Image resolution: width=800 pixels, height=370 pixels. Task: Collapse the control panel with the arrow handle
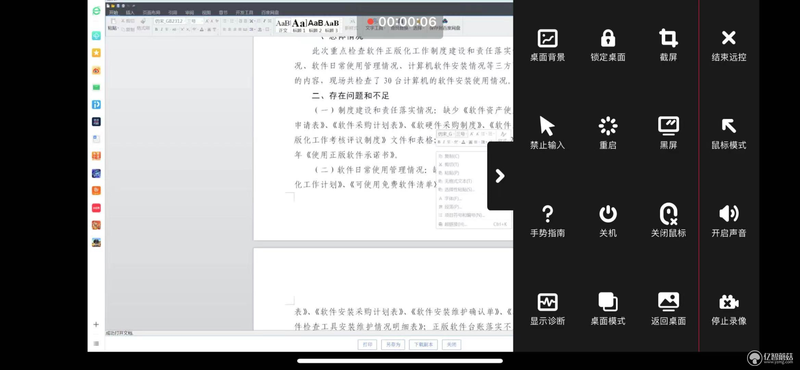click(x=500, y=176)
